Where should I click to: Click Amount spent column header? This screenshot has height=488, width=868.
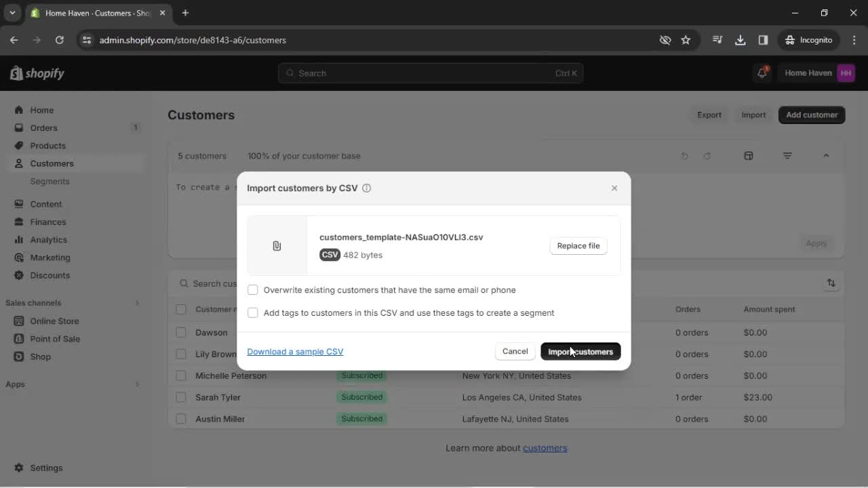pos(769,309)
